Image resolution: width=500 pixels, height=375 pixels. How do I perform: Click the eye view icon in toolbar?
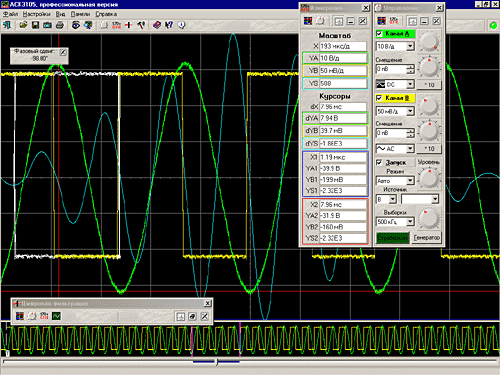click(x=76, y=25)
